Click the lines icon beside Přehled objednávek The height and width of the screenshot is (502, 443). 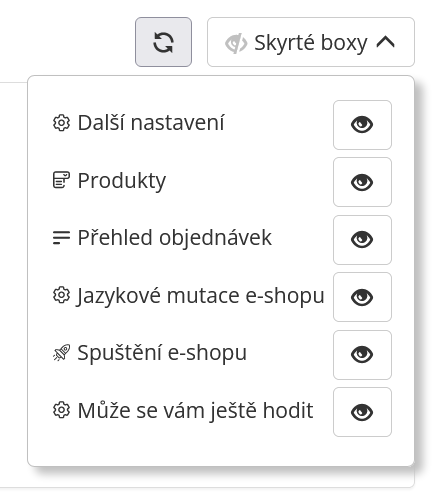pyautogui.click(x=61, y=238)
